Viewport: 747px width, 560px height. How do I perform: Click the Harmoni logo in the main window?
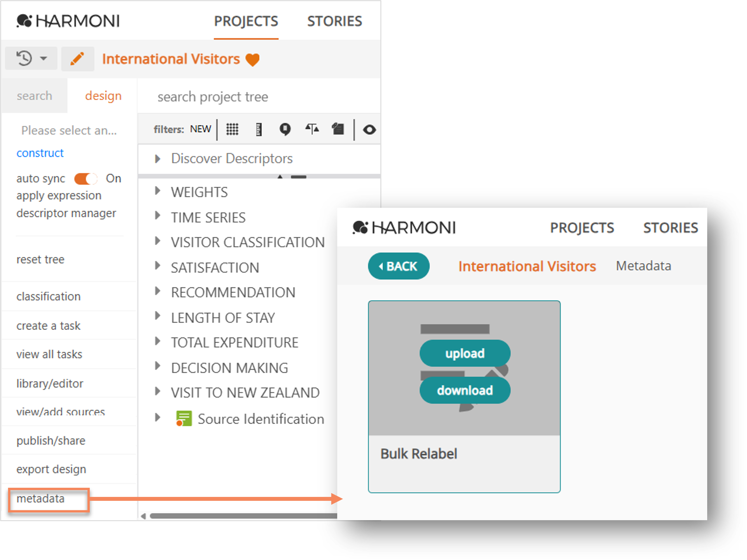pos(68,21)
